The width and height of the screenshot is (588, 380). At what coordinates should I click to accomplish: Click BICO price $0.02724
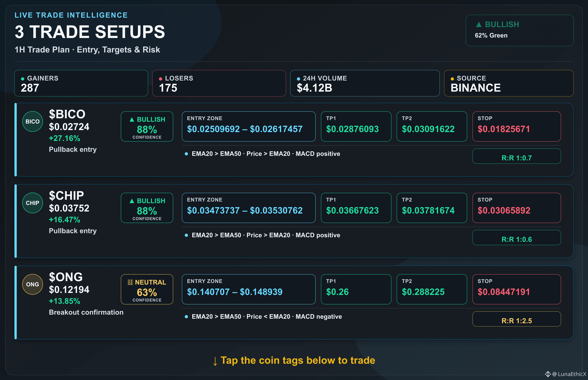point(69,127)
